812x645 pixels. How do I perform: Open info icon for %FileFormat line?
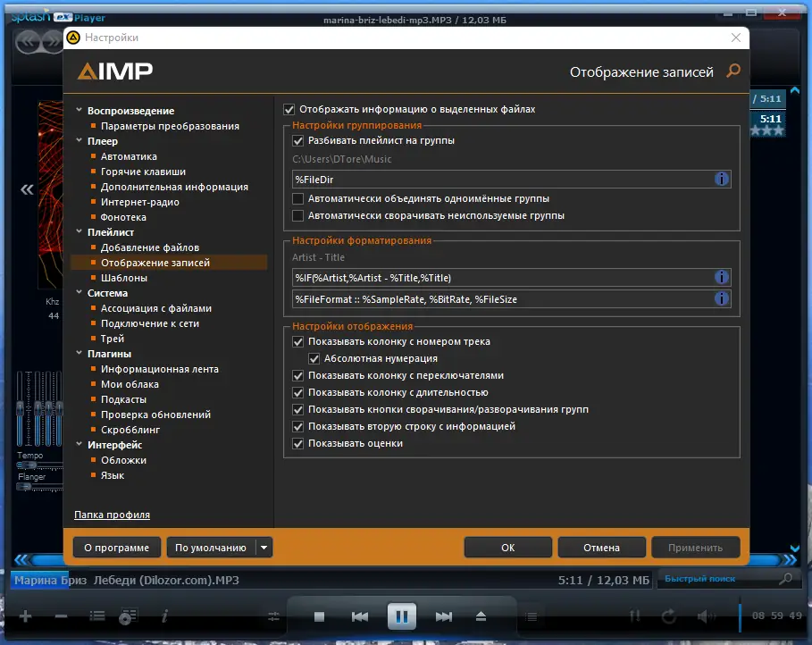(722, 298)
